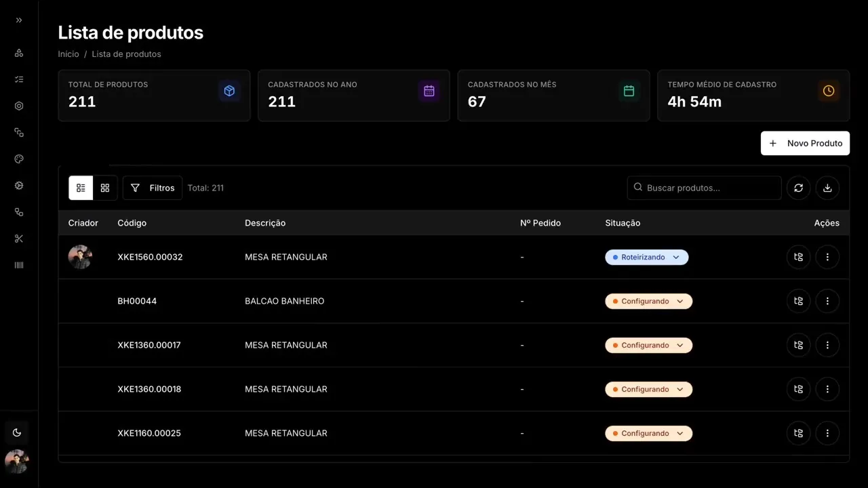Viewport: 868px width, 488px height.
Task: Open the more actions menu for XKE1160.00025
Action: click(x=827, y=433)
